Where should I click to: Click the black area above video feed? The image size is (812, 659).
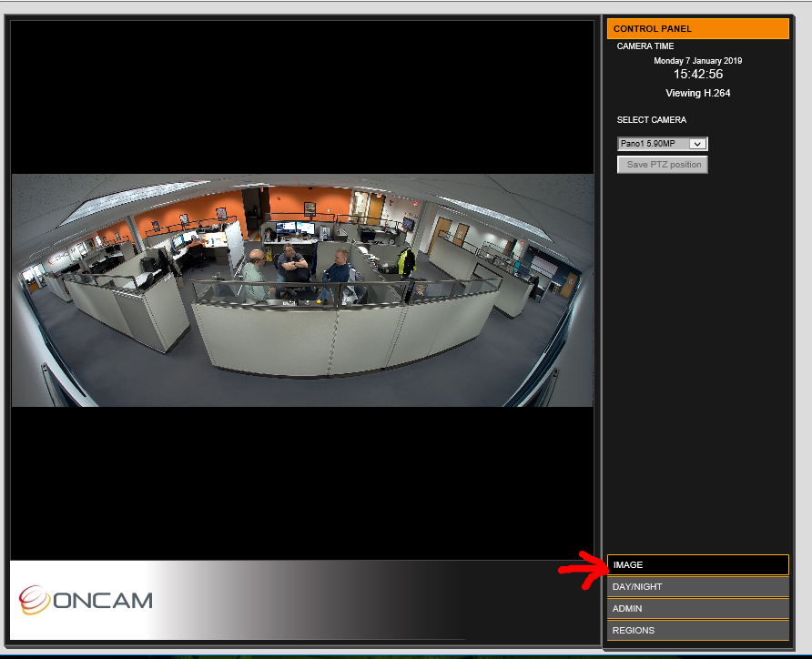(302, 97)
